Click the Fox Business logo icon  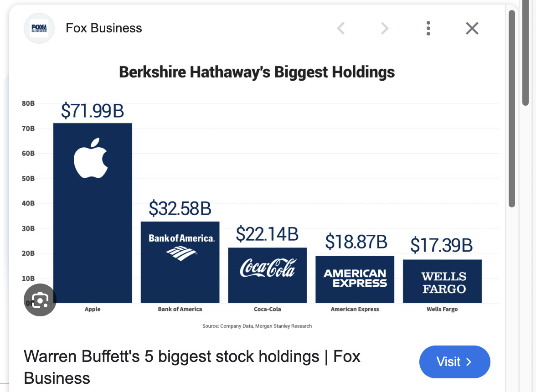[x=39, y=28]
